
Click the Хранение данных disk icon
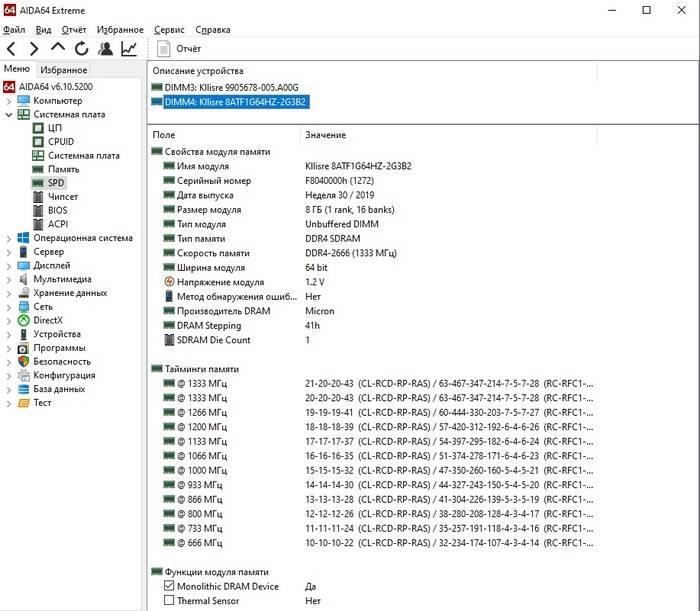24,293
